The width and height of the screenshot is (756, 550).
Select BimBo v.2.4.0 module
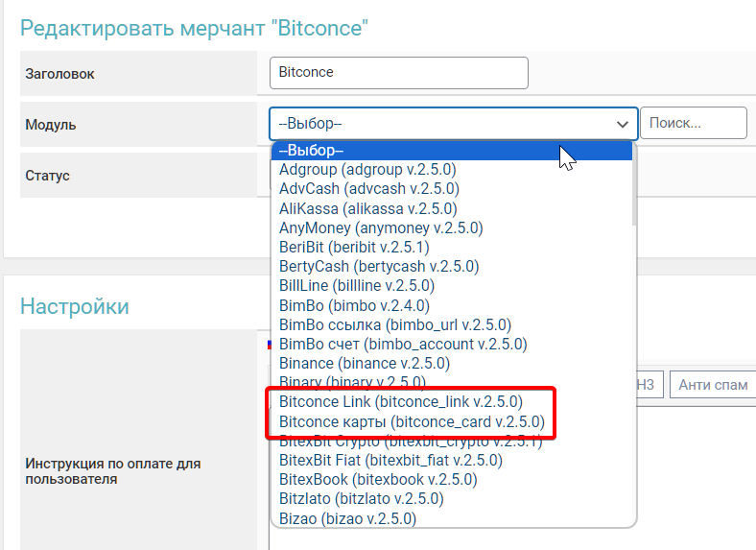pyautogui.click(x=351, y=306)
